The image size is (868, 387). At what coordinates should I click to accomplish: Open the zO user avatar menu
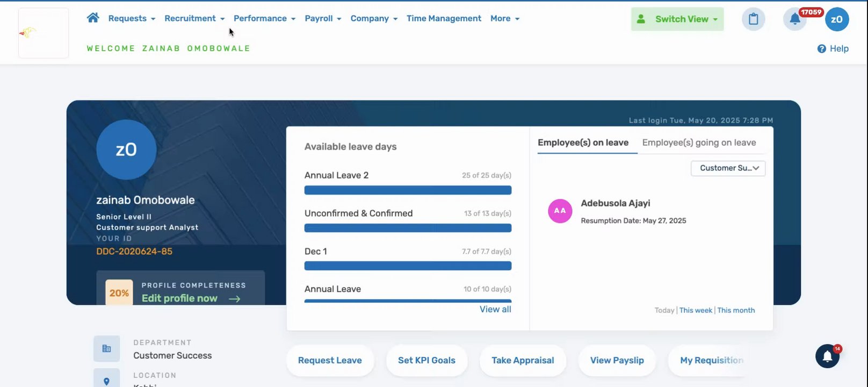[837, 19]
